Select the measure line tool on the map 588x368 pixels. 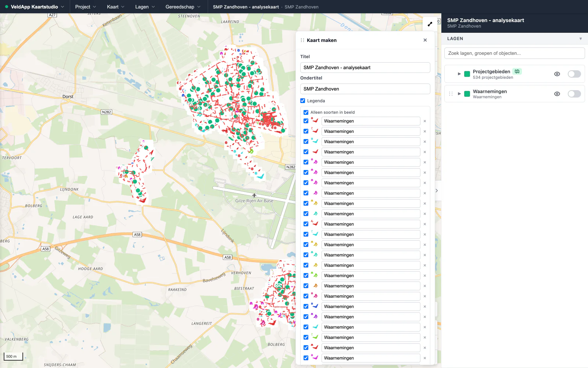(x=430, y=24)
